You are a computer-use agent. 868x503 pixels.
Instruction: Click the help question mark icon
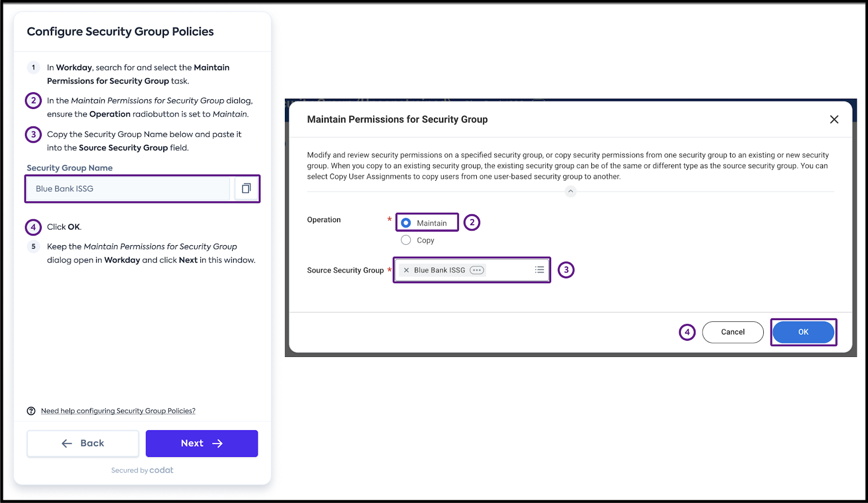click(31, 411)
